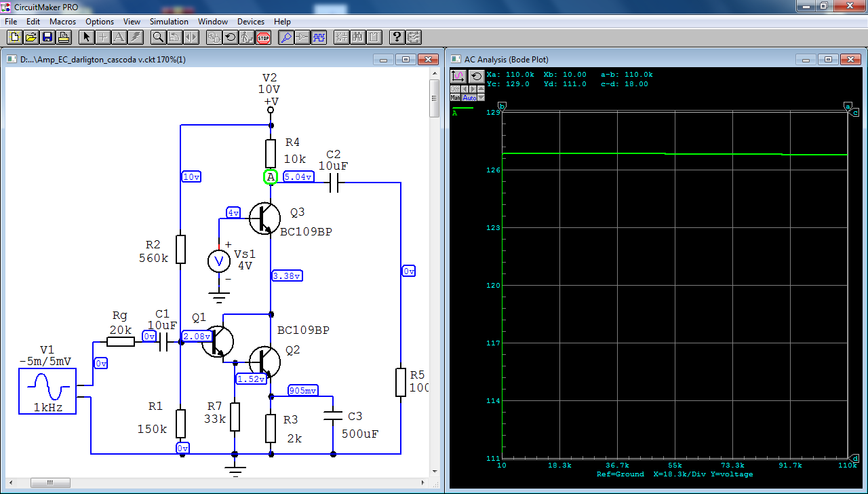Open the Window menu
This screenshot has height=494, width=868.
coord(213,22)
